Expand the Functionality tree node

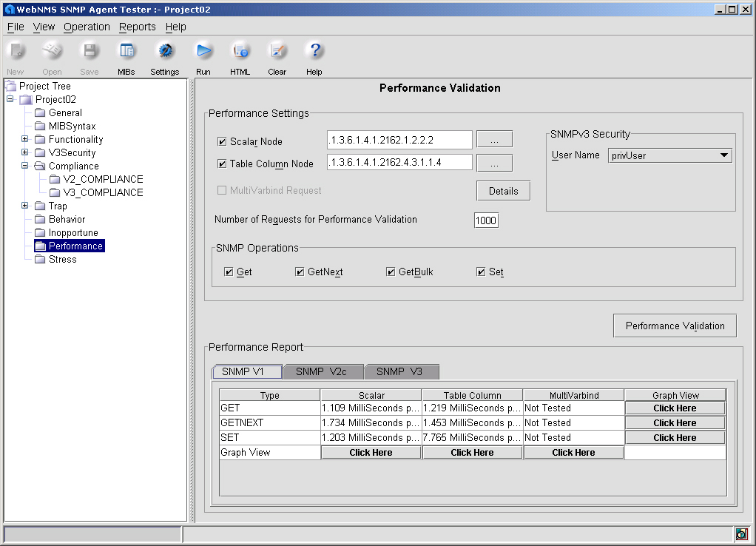click(x=25, y=139)
